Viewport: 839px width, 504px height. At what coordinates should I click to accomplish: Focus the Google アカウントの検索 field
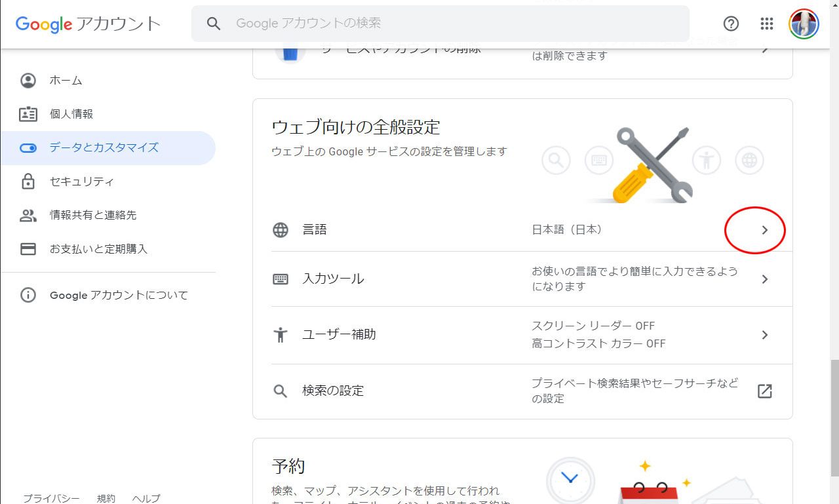click(x=440, y=24)
